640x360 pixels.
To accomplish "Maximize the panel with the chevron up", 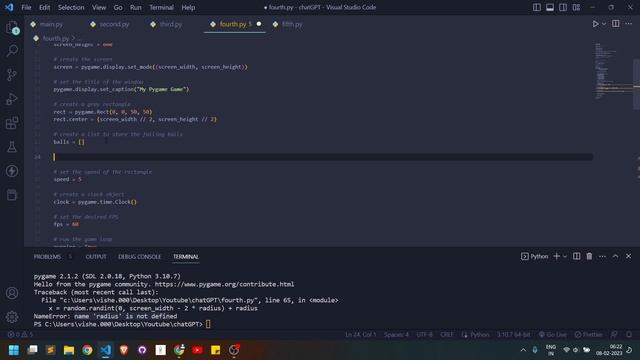I will pyautogui.click(x=616, y=256).
